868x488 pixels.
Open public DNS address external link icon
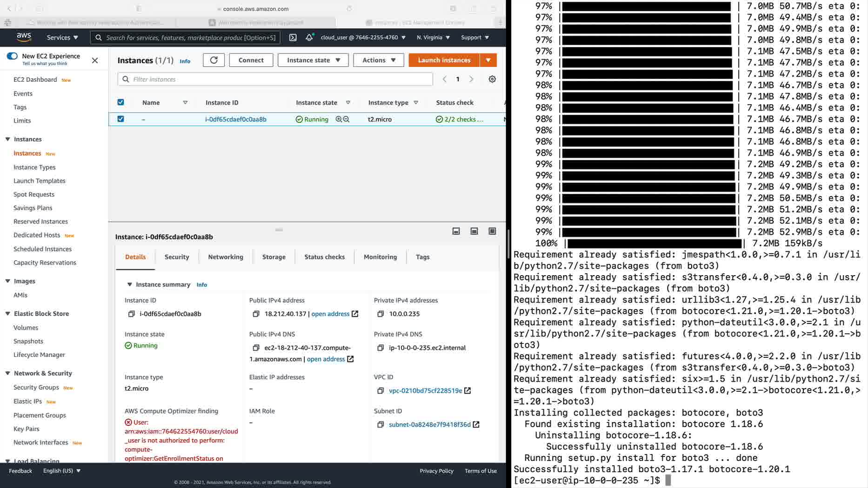(x=350, y=359)
